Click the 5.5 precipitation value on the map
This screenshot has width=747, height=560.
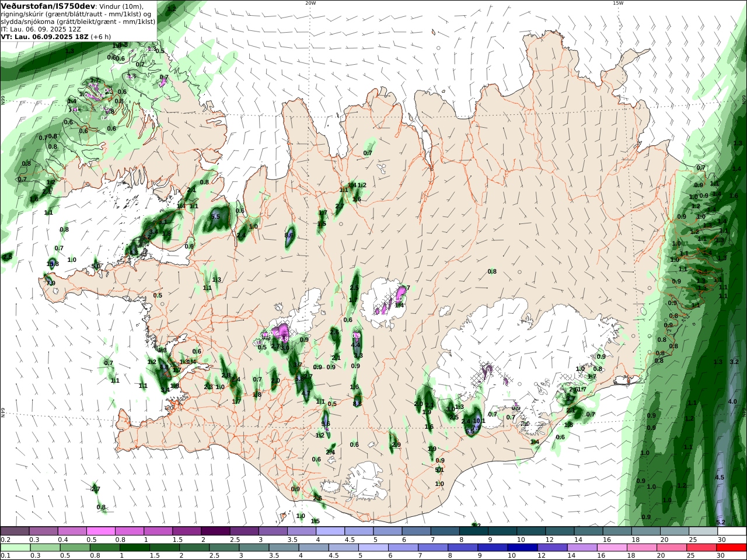[x=215, y=216]
